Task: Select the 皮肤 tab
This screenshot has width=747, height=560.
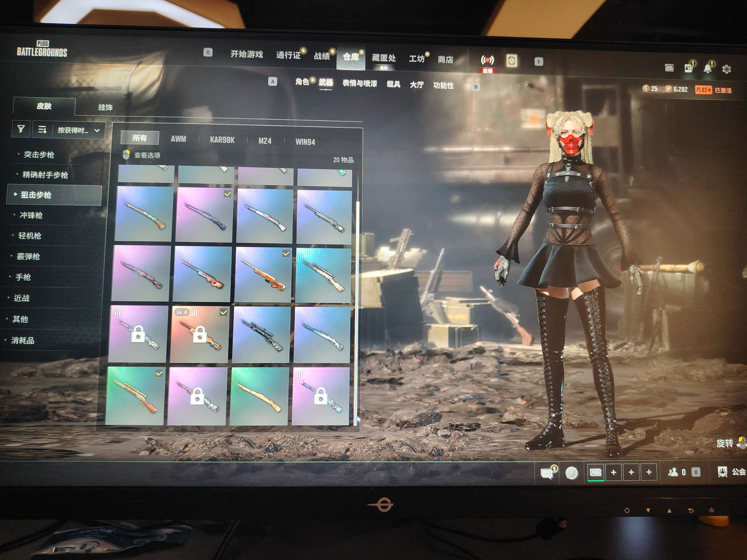Action: [x=44, y=106]
